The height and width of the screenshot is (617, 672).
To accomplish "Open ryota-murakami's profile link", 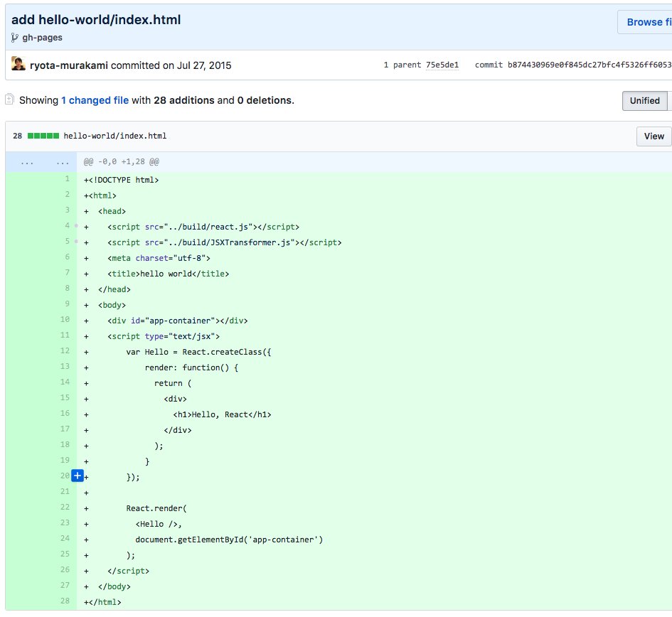I will click(69, 65).
